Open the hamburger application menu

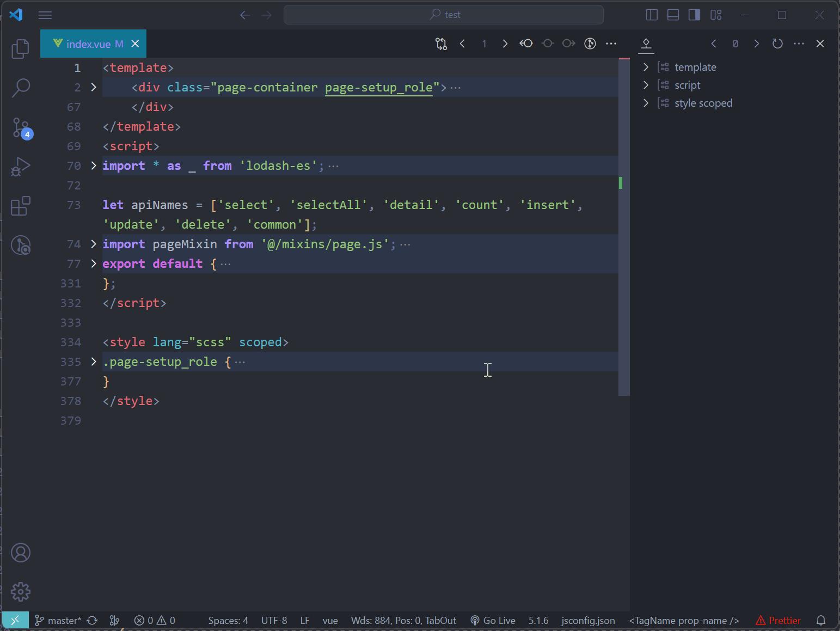point(45,15)
